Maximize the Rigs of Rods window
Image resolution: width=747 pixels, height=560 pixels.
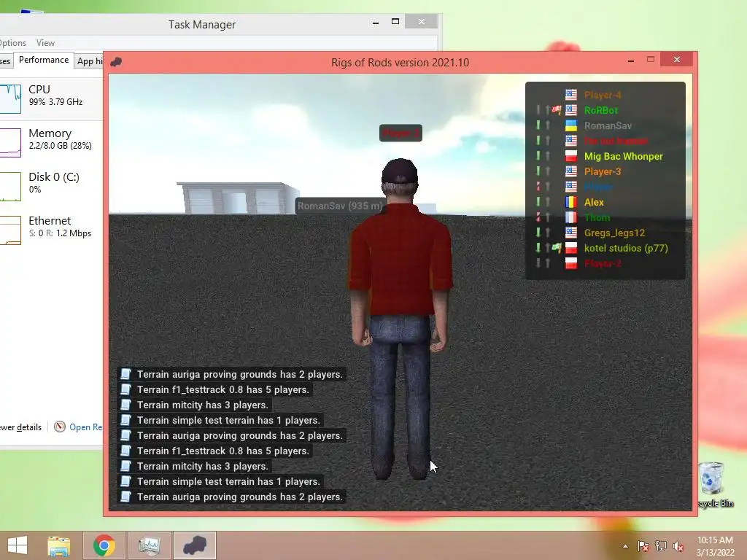pyautogui.click(x=651, y=60)
